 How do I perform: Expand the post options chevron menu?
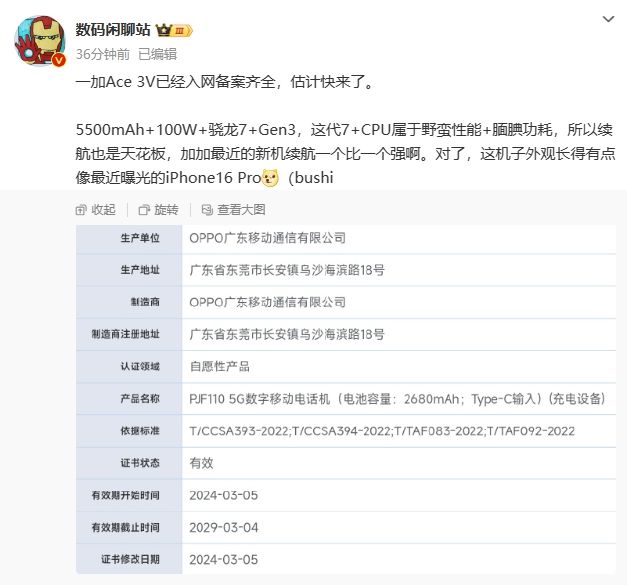click(x=608, y=19)
